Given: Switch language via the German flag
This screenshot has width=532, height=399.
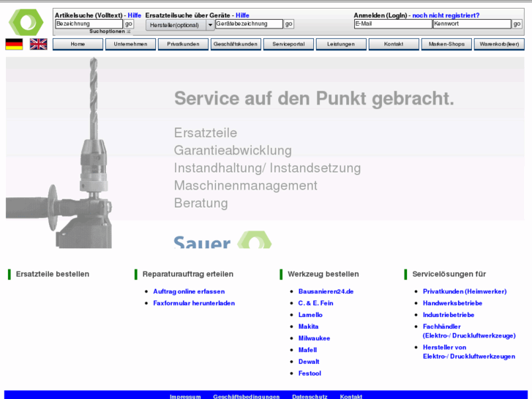Looking at the screenshot, I should [x=14, y=44].
